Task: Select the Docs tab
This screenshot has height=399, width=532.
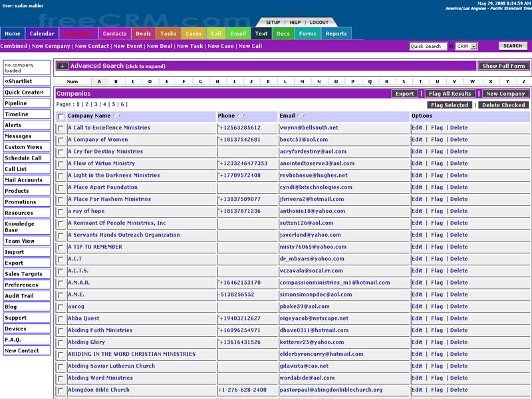Action: pos(283,34)
